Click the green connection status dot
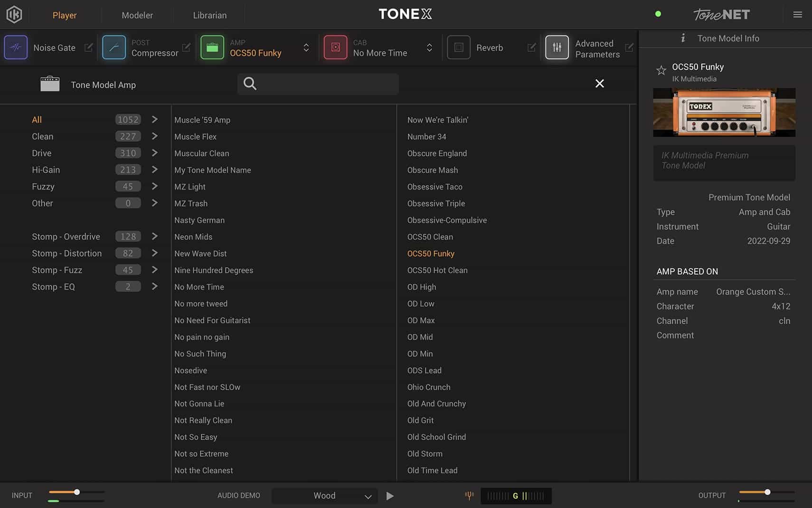 click(x=658, y=14)
